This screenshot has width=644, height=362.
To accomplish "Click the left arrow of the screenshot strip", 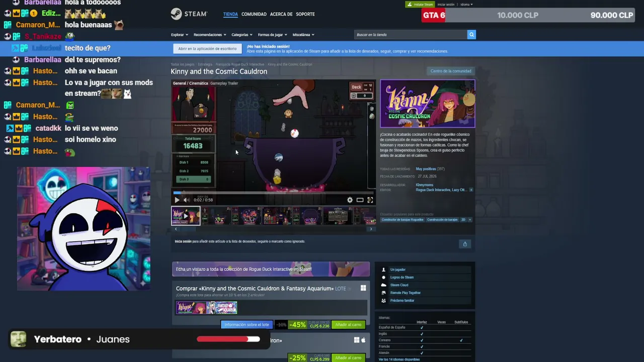I will pyautogui.click(x=176, y=229).
